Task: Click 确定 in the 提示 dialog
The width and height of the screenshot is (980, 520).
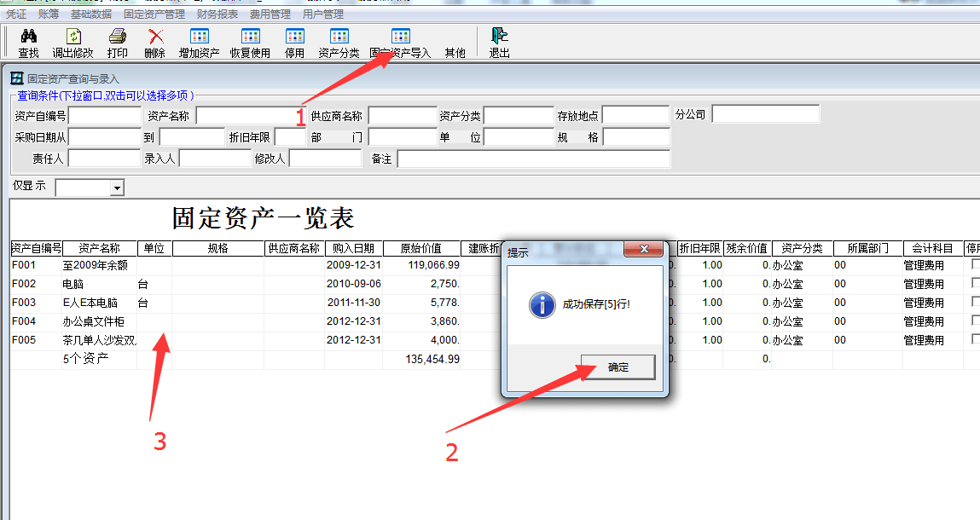Action: pyautogui.click(x=618, y=367)
